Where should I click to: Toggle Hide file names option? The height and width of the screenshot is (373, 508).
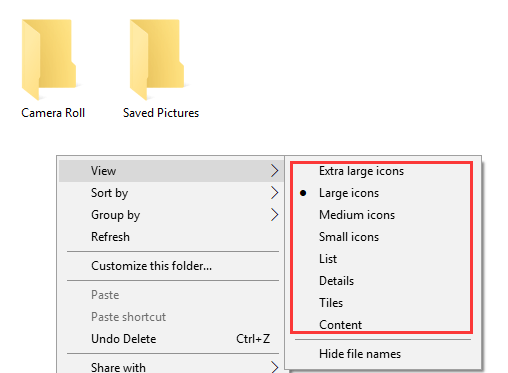360,354
